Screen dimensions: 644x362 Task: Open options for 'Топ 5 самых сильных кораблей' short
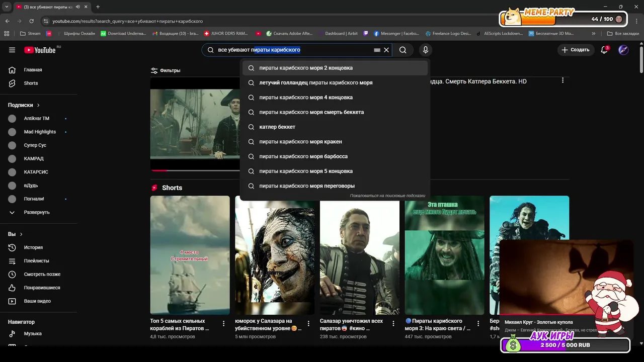click(x=224, y=324)
